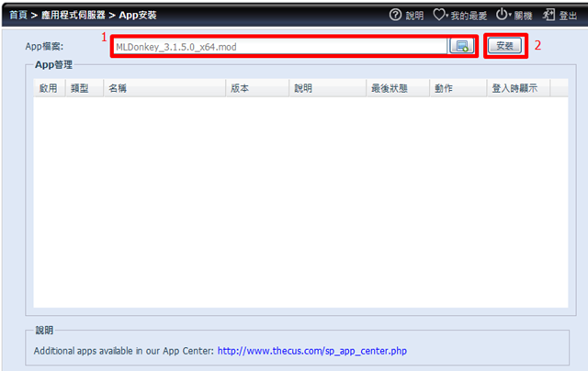Image resolution: width=588 pixels, height=371 pixels.
Task: Click the App檔案: label
Action: 44,47
